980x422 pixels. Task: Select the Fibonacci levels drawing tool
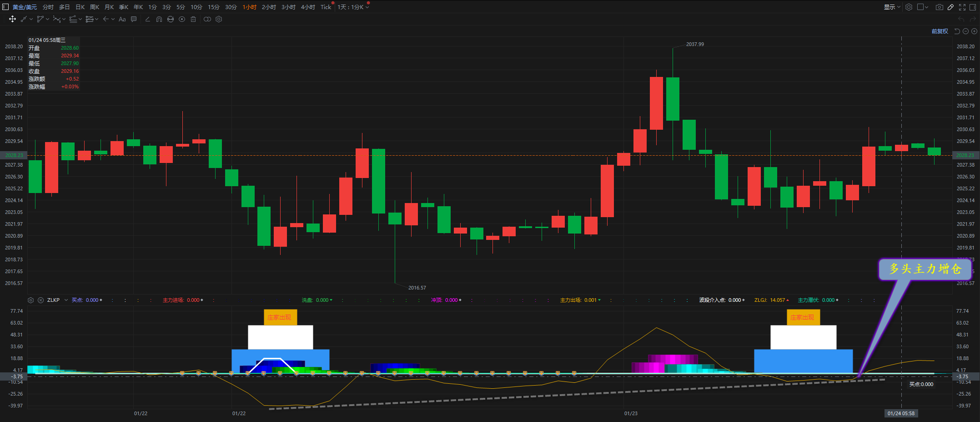[89, 19]
